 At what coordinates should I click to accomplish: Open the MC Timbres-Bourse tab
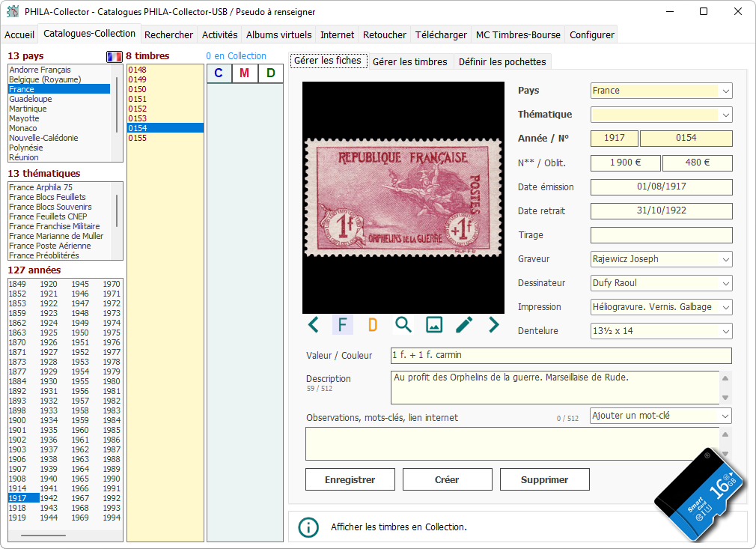click(x=518, y=34)
